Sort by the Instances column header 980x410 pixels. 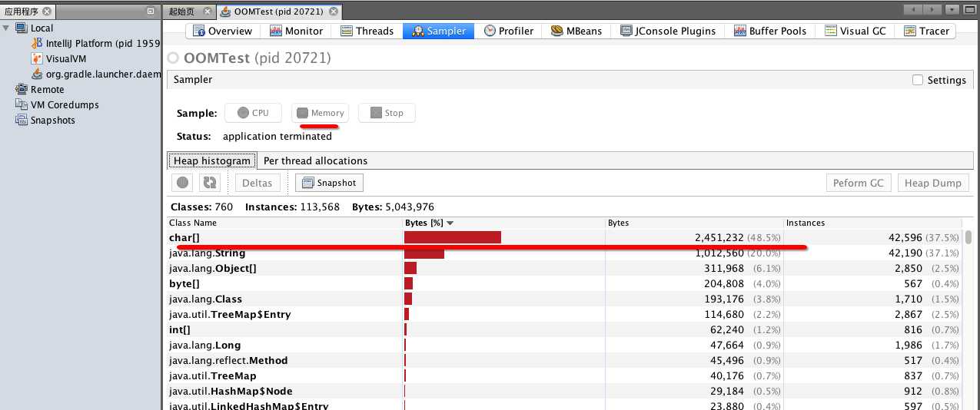click(x=873, y=223)
